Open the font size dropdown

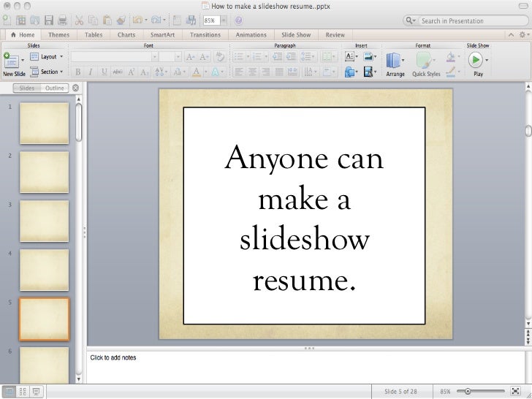[x=178, y=57]
